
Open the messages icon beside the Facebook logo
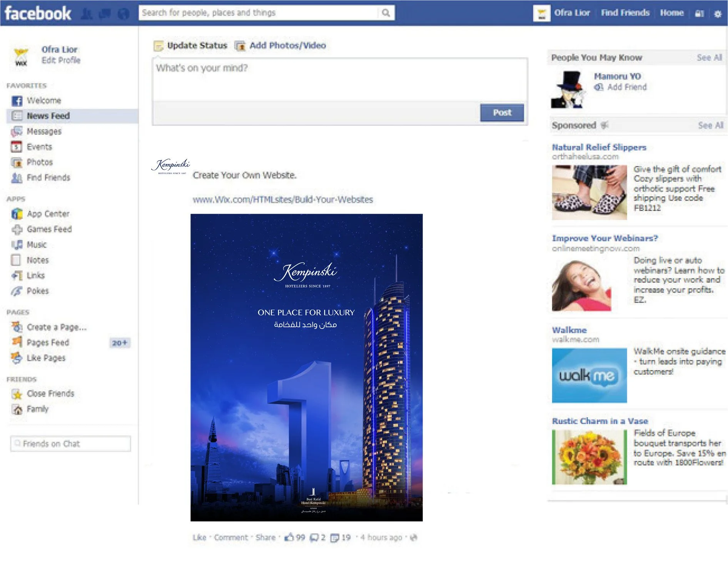pos(105,14)
